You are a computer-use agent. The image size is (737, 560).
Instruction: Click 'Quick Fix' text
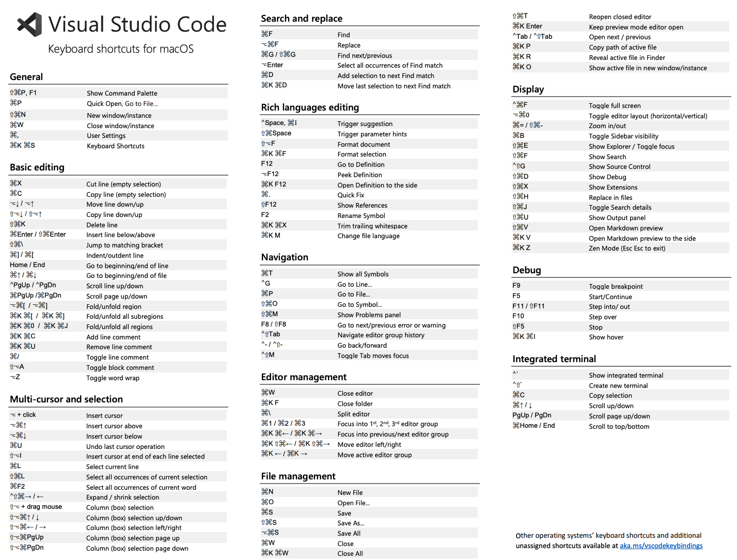(351, 195)
